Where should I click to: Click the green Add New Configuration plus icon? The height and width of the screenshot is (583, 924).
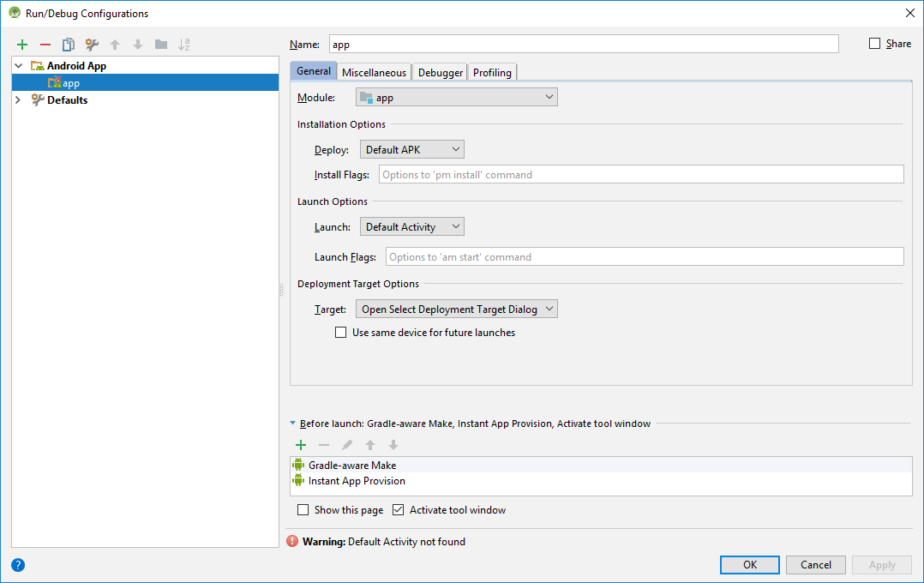(22, 45)
